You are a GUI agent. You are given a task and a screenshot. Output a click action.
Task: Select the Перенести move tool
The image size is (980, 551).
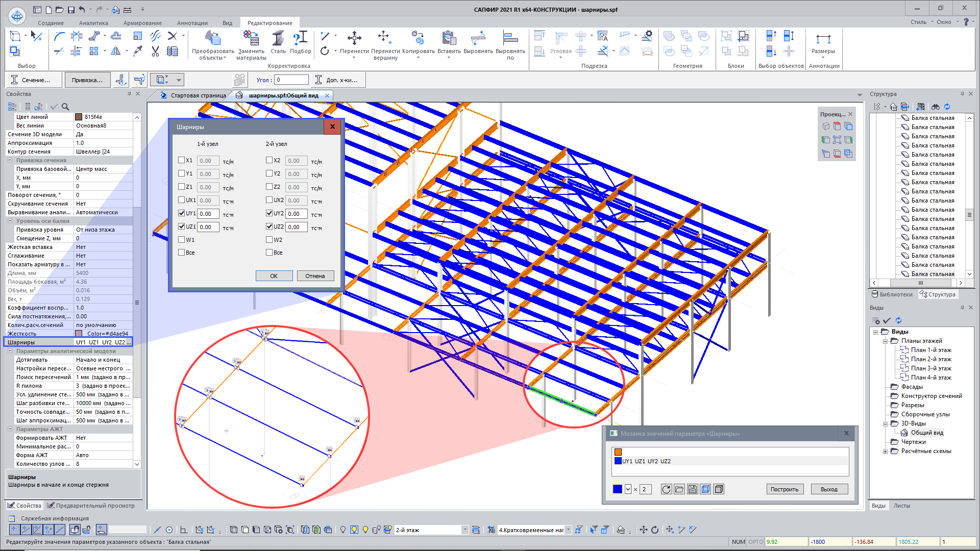(x=354, y=39)
